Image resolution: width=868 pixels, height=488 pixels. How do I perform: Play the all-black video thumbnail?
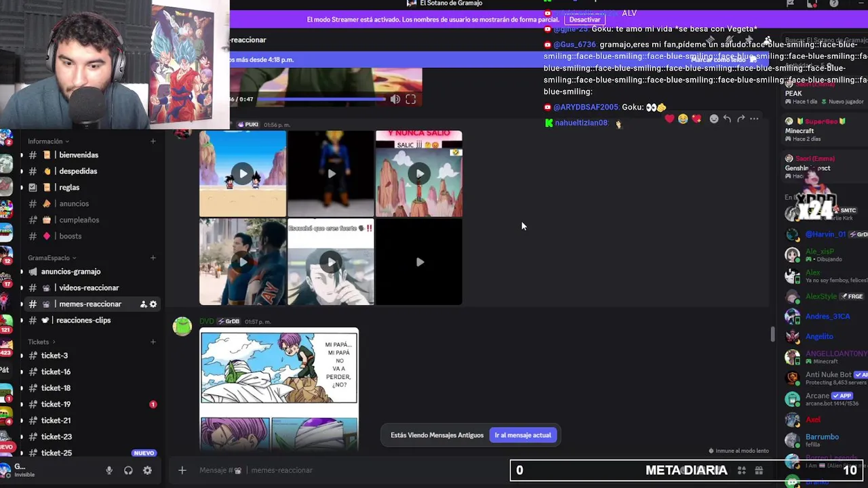click(x=419, y=262)
